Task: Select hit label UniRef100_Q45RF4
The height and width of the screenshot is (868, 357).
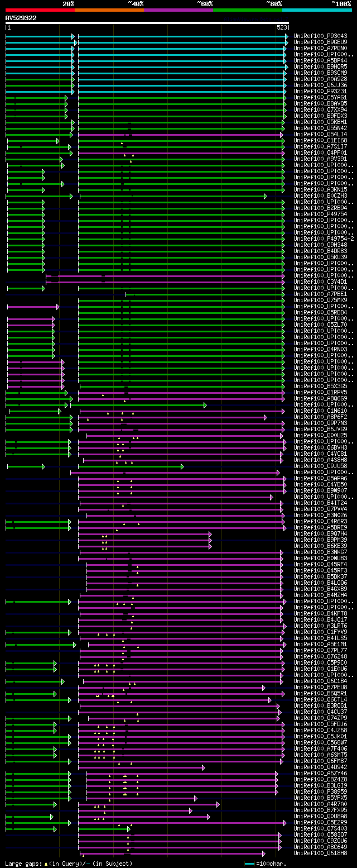Action: [320, 564]
